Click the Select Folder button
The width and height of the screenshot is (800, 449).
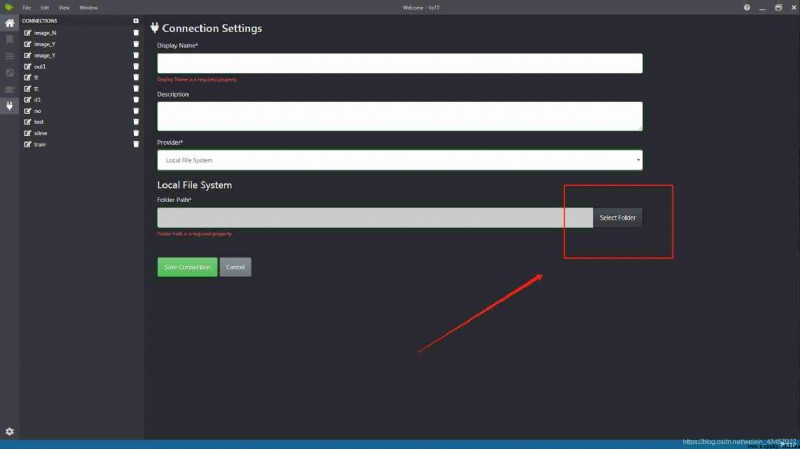tap(617, 217)
